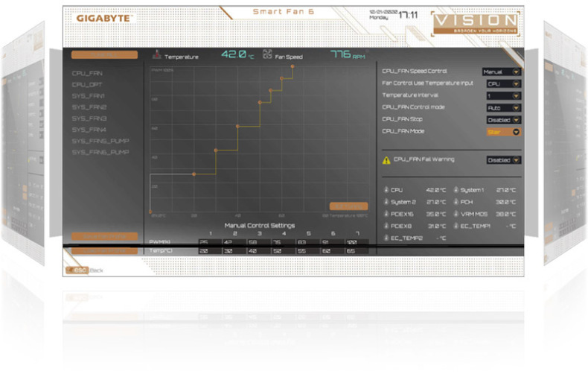Click thermometer icon next to System1 sensor
The width and height of the screenshot is (588, 377).
456,190
